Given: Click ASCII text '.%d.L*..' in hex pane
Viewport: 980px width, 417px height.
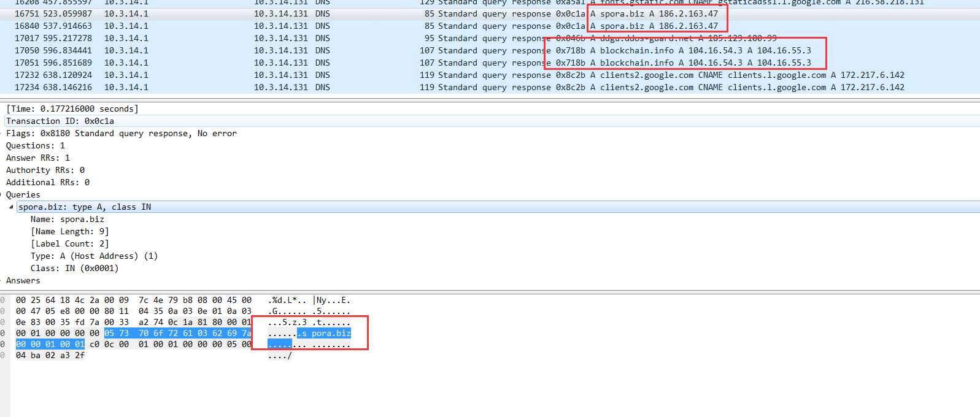Looking at the screenshot, I should click(287, 300).
